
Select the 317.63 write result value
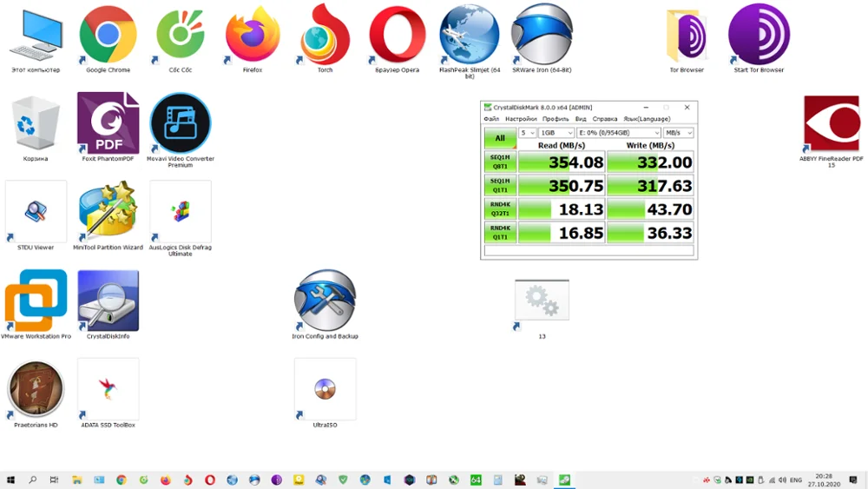point(650,186)
